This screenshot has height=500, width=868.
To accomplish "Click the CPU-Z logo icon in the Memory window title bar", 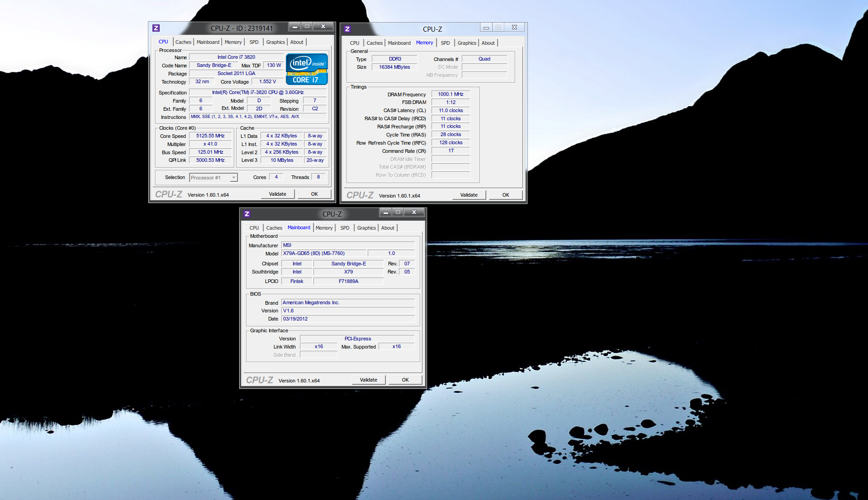I will click(x=347, y=29).
